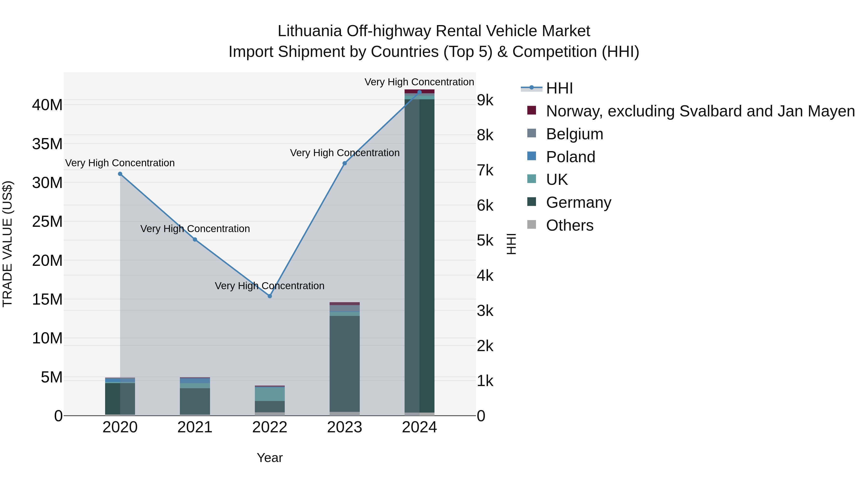Click the 2023 Belgium bar segment
The width and height of the screenshot is (868, 488).
pyautogui.click(x=344, y=308)
